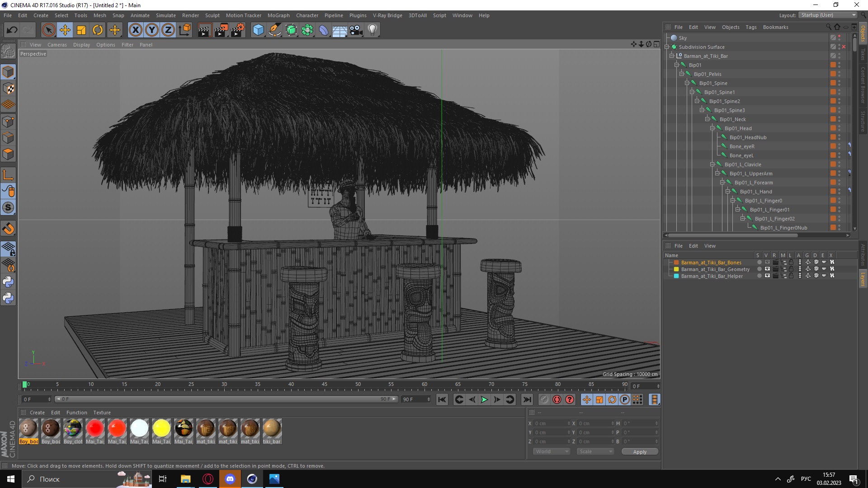This screenshot has height=488, width=868.
Task: Collapse the Subdivision Surface object
Action: coord(667,47)
